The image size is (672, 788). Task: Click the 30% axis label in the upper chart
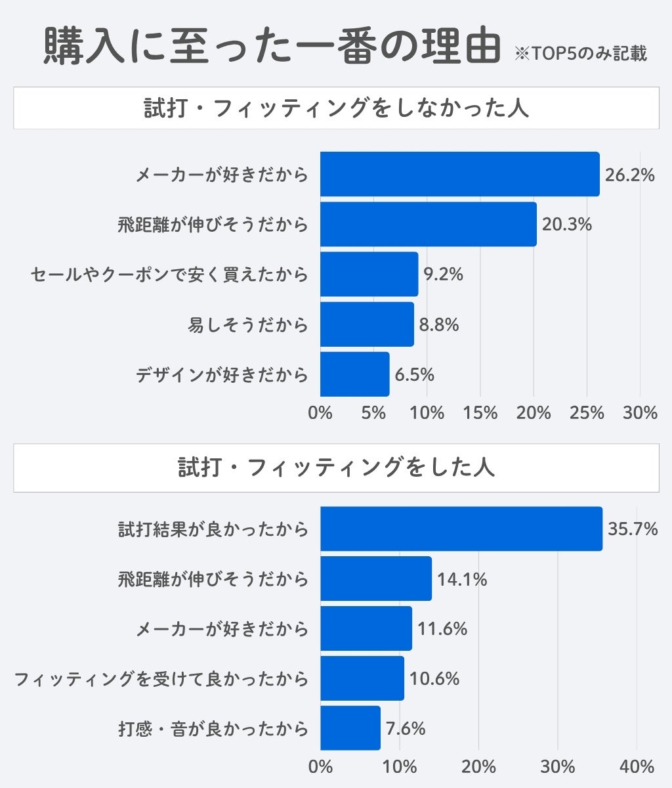tap(640, 413)
